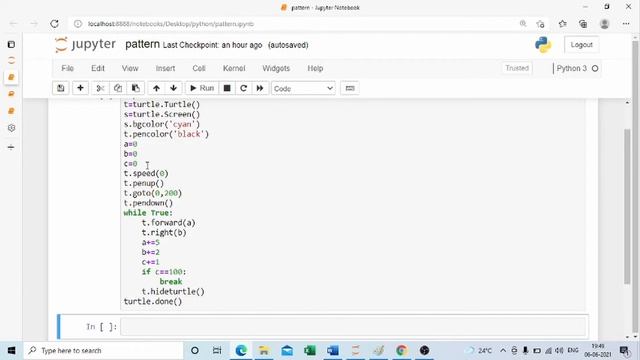Go back in browser history
The image size is (640, 360).
(14, 24)
